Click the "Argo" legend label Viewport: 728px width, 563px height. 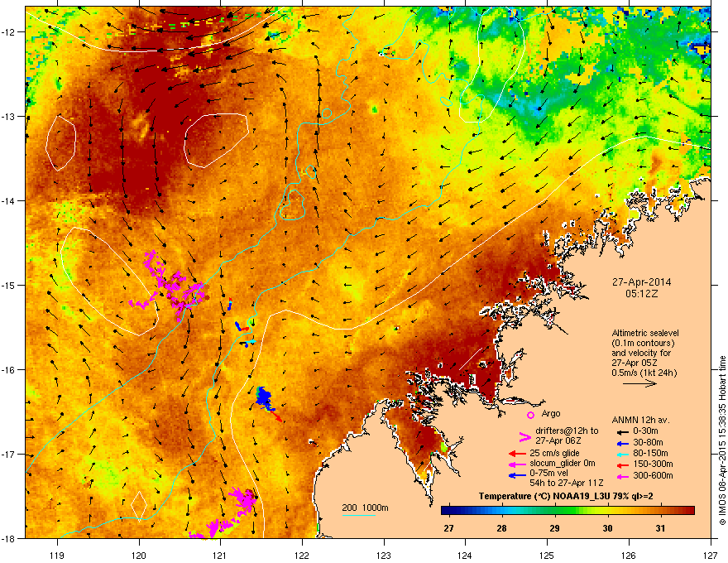(x=551, y=413)
